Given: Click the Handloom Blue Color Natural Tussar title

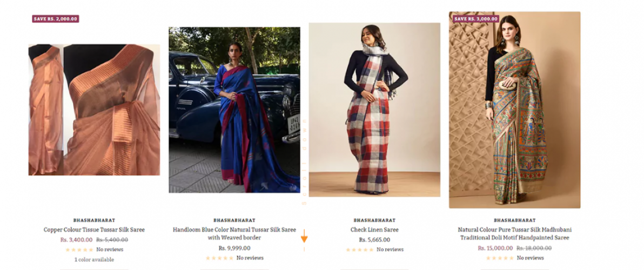Looking at the screenshot, I should (x=234, y=234).
